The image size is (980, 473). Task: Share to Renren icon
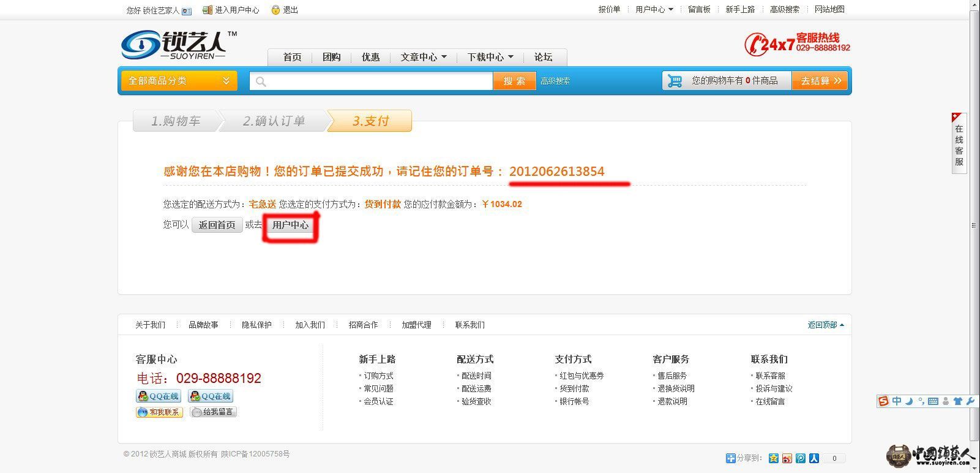[814, 458]
